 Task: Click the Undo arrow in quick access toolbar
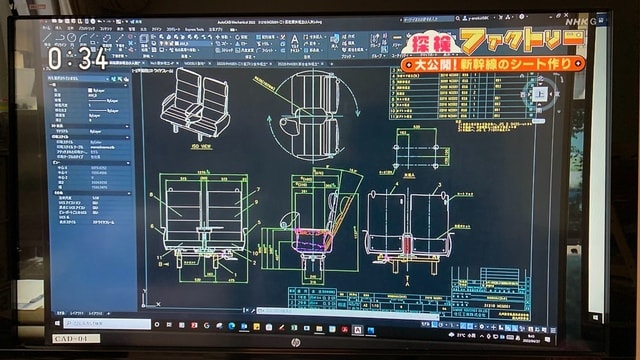(x=100, y=21)
